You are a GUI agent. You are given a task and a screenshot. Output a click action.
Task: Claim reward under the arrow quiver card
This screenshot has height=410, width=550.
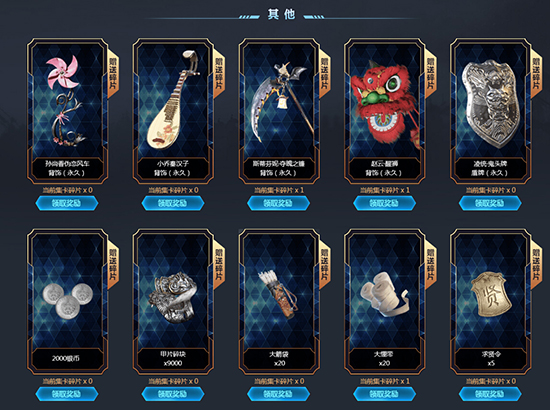tap(279, 394)
